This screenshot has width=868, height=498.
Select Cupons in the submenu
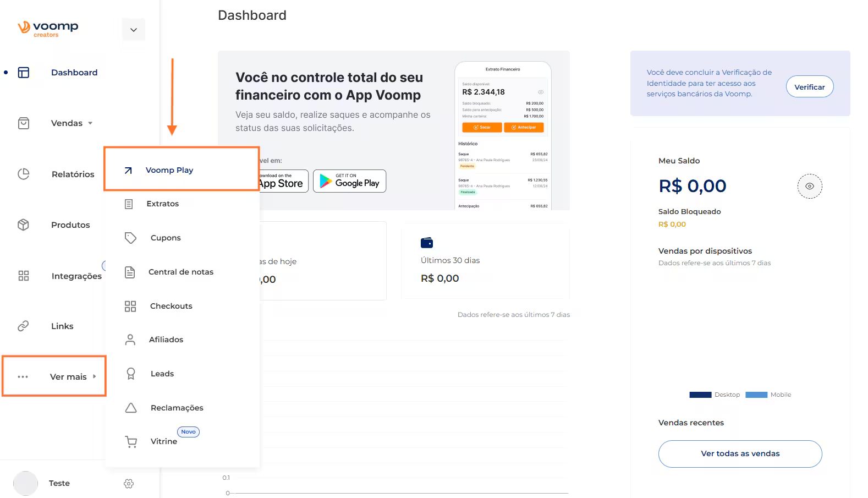(x=166, y=238)
